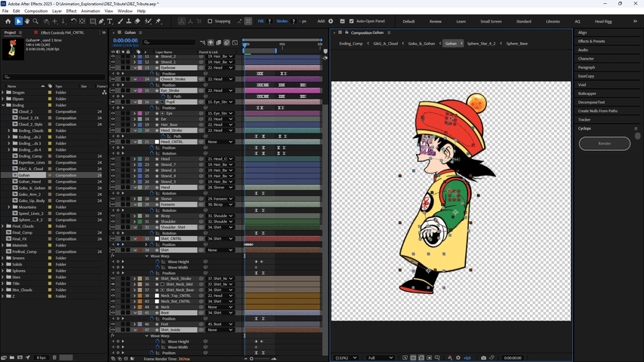Expand the Mountains folder

pos(9,207)
